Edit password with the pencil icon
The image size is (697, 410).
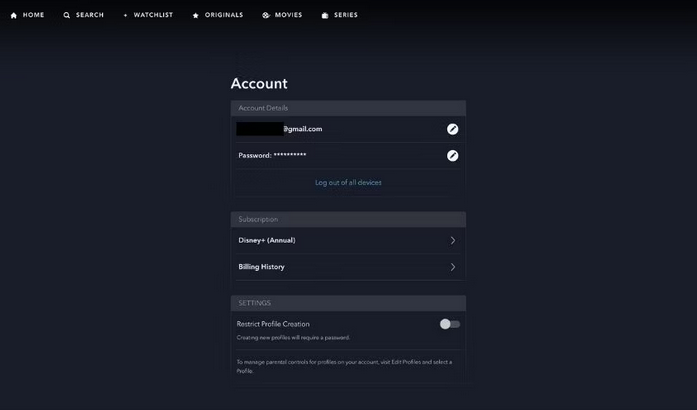click(452, 156)
